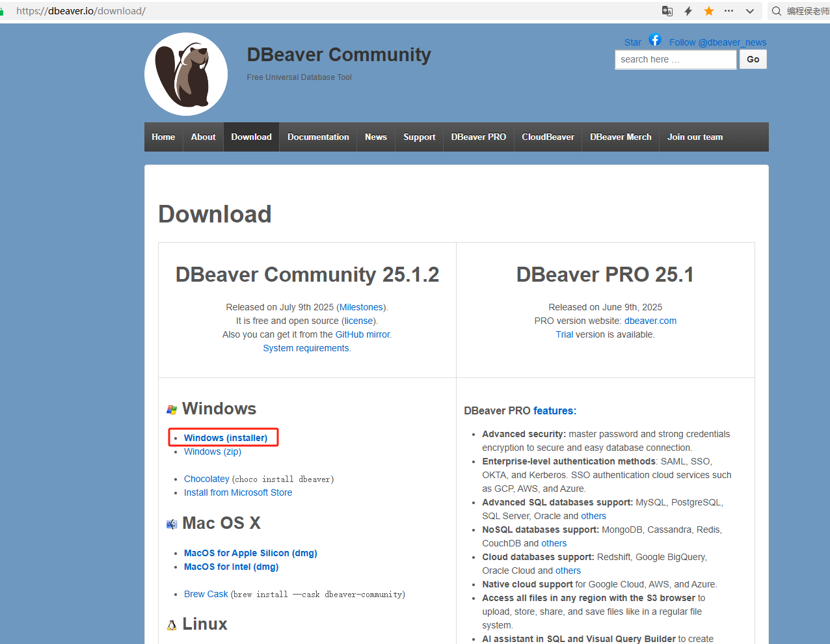The width and height of the screenshot is (830, 644).
Task: Download MacOS for Intel (dmg)
Action: pos(231,567)
